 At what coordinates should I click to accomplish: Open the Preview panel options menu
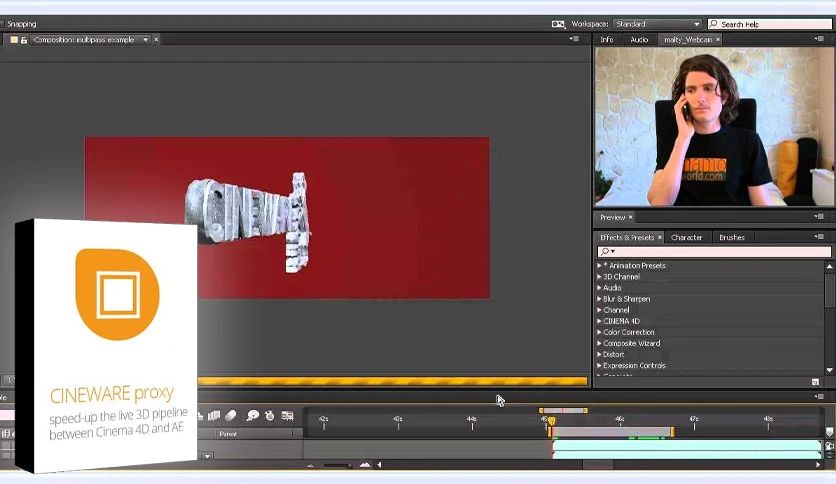[x=819, y=216]
